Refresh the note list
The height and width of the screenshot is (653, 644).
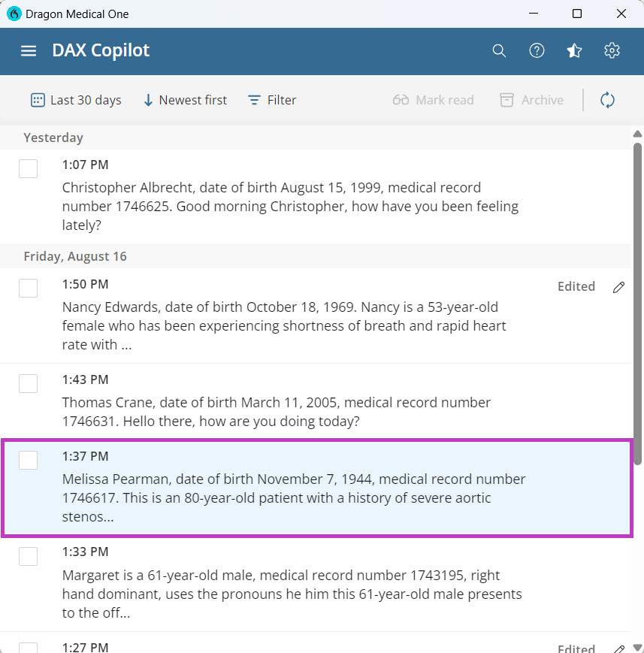(607, 99)
